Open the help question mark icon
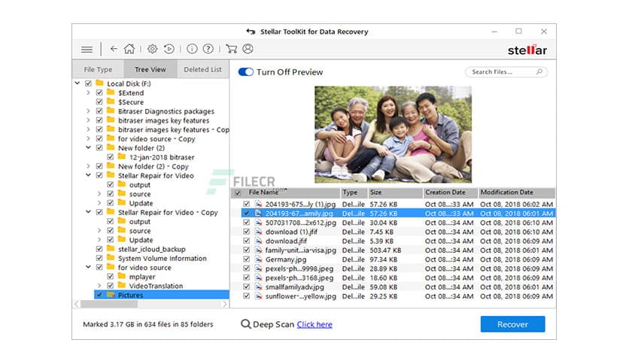The width and height of the screenshot is (629, 364). (x=208, y=49)
